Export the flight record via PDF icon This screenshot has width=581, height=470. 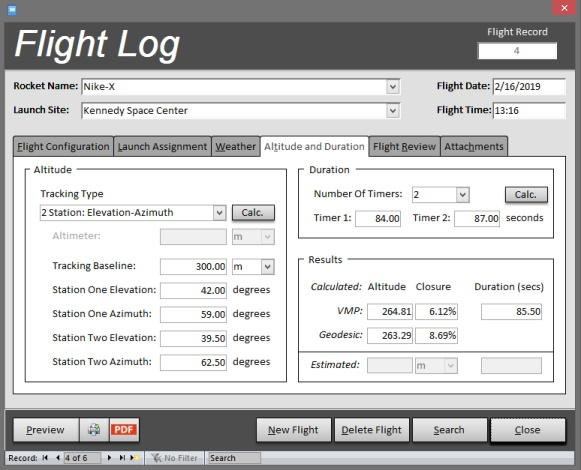[124, 430]
